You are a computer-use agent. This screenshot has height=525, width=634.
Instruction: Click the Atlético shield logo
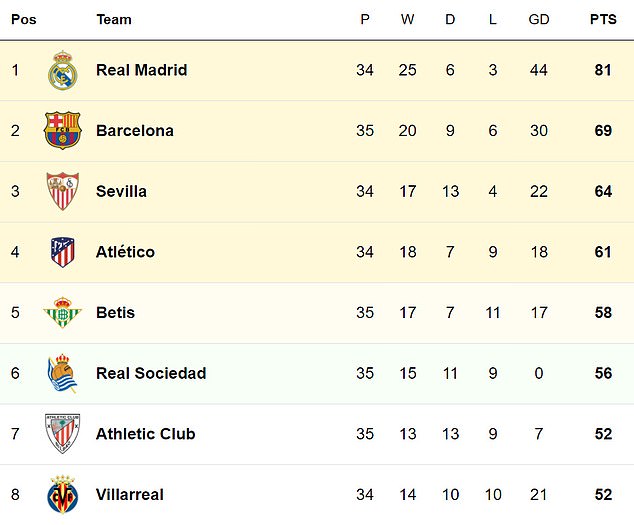point(63,252)
